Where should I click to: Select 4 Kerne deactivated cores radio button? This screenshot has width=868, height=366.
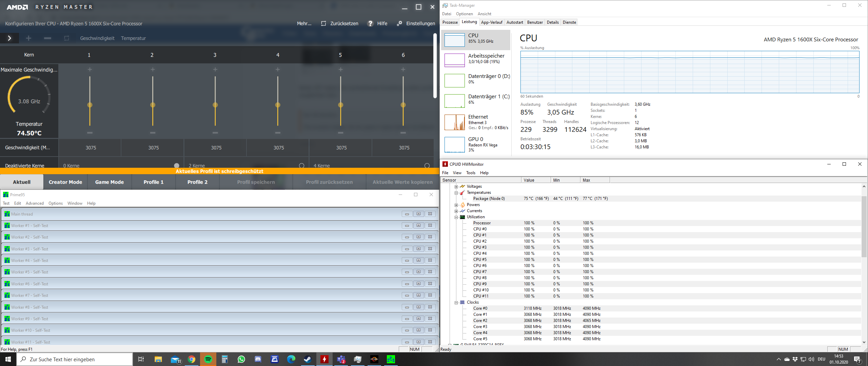click(427, 166)
